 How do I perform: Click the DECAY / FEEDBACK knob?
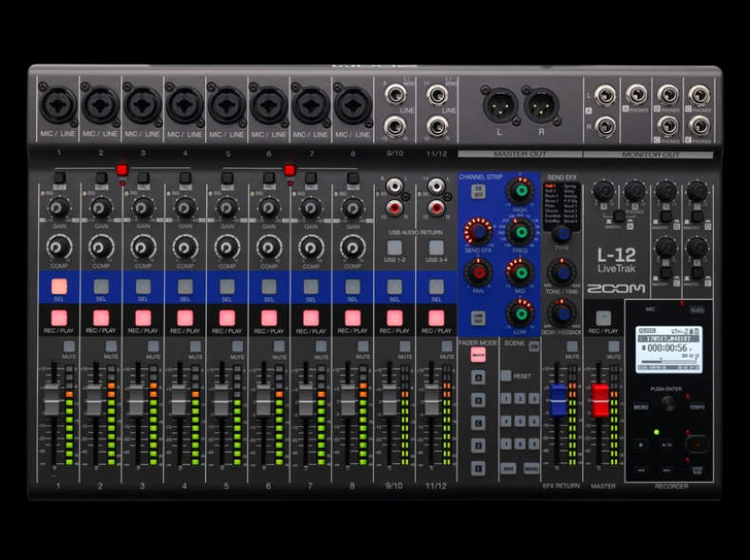[561, 313]
